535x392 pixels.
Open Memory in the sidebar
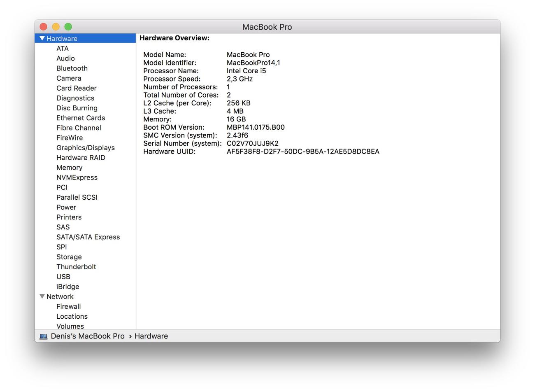tap(70, 168)
